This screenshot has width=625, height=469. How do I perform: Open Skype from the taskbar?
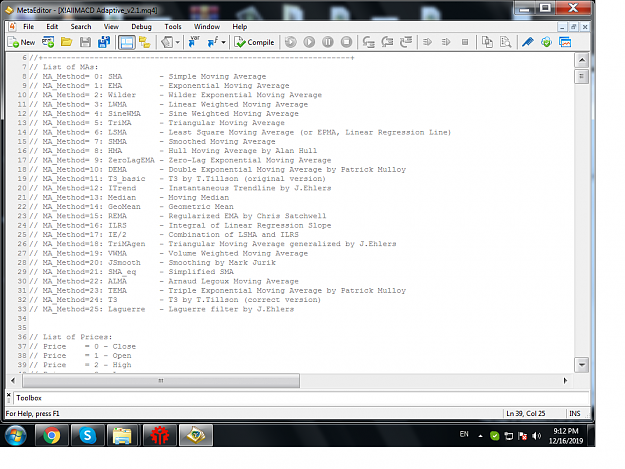88,435
